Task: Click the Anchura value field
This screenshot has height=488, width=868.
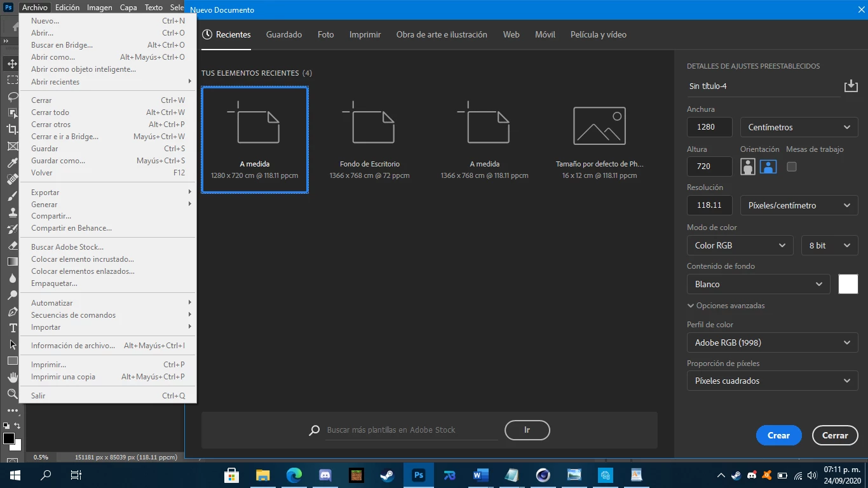Action: (x=709, y=127)
